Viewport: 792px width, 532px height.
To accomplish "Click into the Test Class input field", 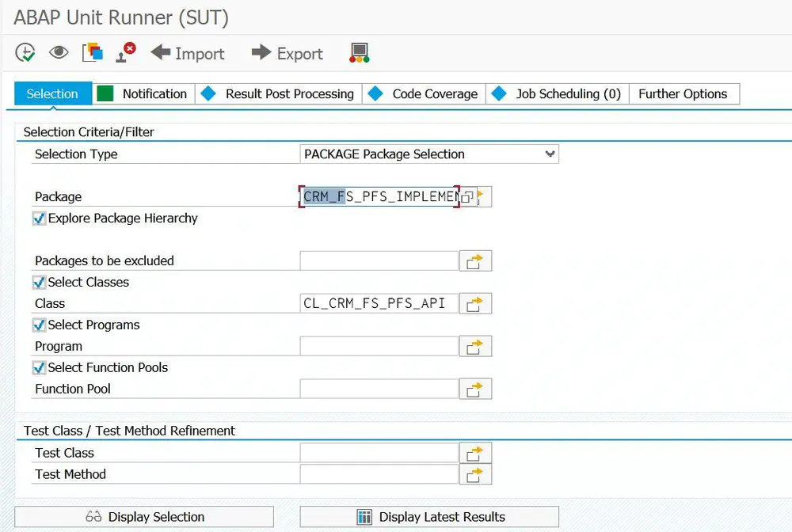I will coord(379,453).
